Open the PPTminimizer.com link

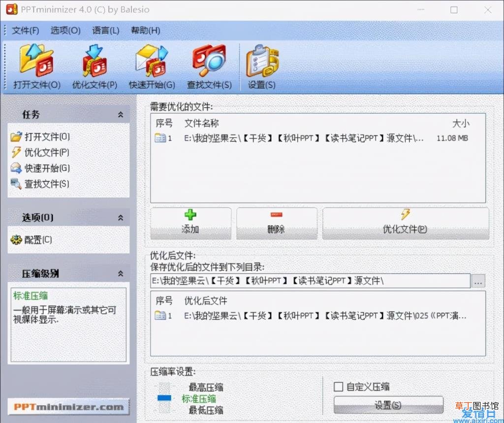pyautogui.click(x=68, y=407)
